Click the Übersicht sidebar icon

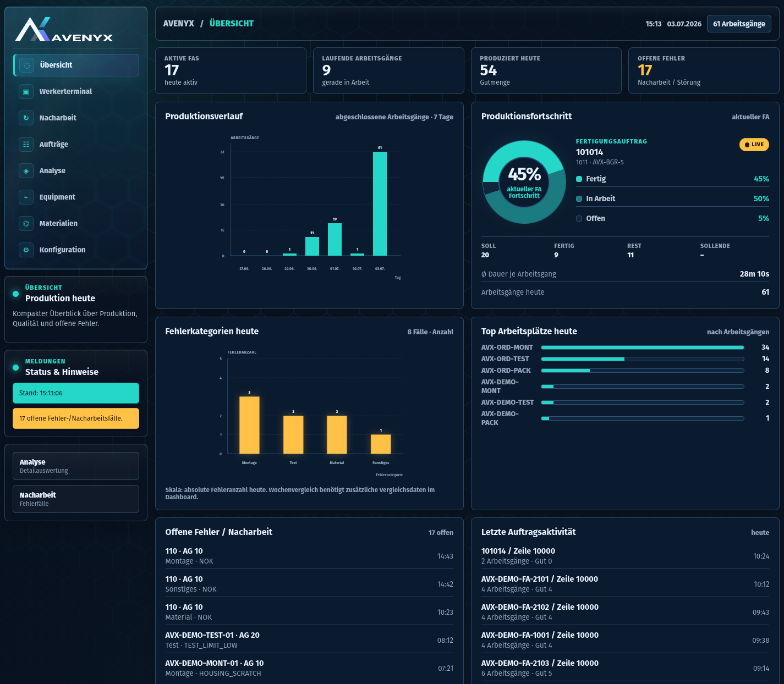[26, 65]
